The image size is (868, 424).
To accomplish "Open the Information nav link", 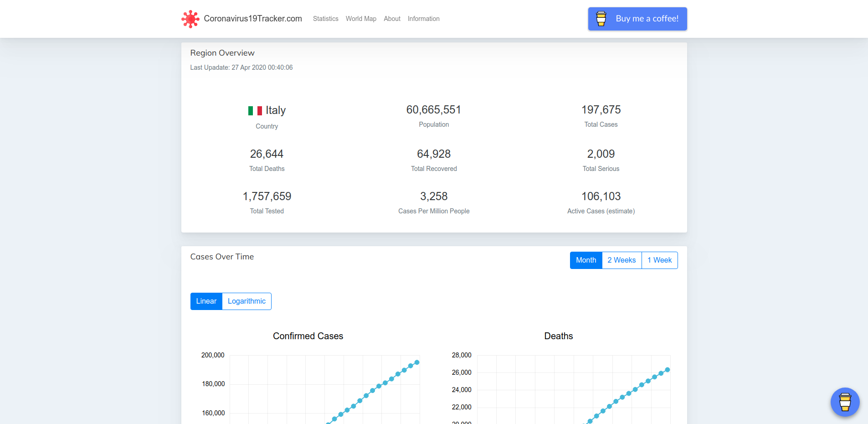I will pos(423,19).
